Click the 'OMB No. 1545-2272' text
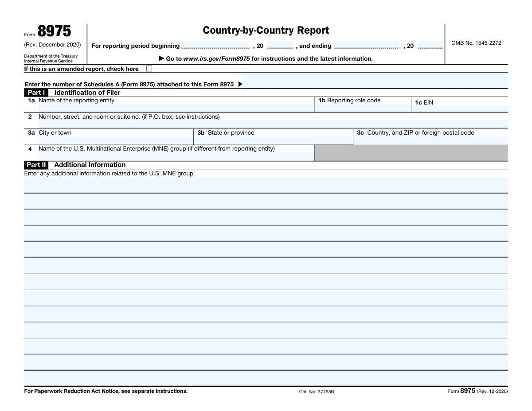 tap(476, 43)
